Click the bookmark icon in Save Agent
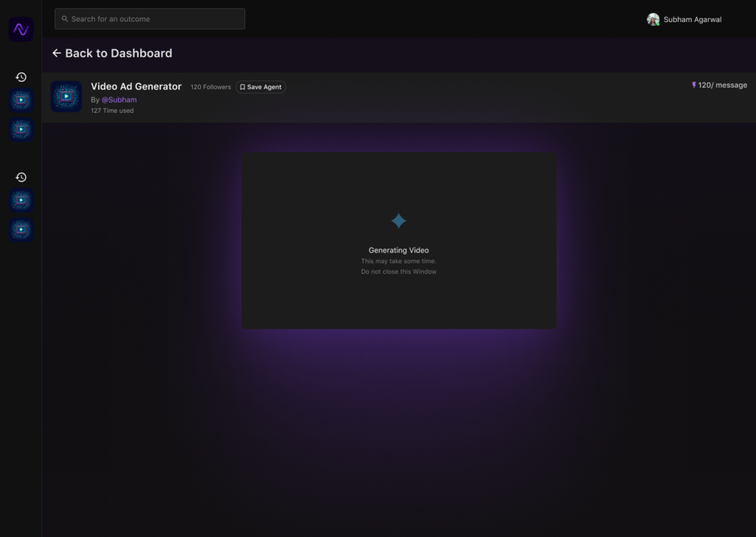Viewport: 756px width, 537px height. (x=242, y=87)
